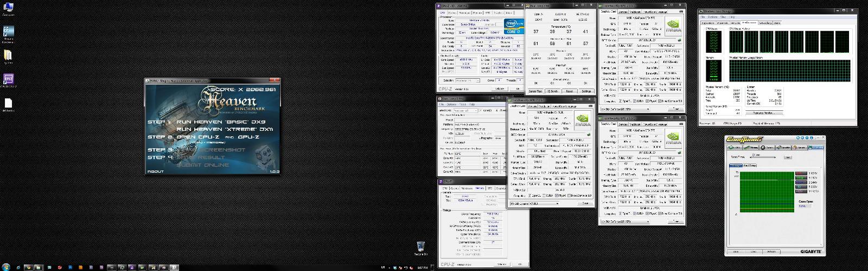The image size is (868, 271).
Task: Open the Recycle Bin
Action: (421, 249)
